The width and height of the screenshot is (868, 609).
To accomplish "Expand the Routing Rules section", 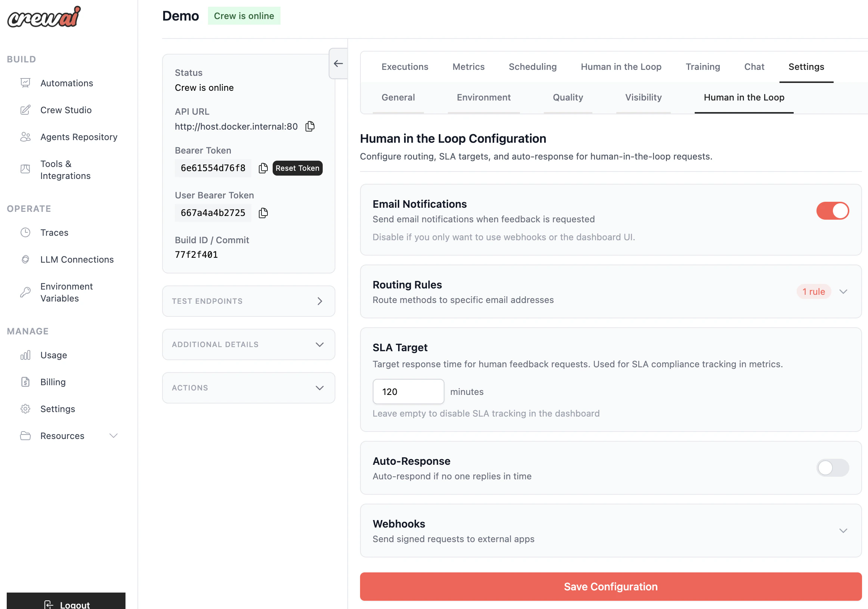I will click(x=844, y=292).
